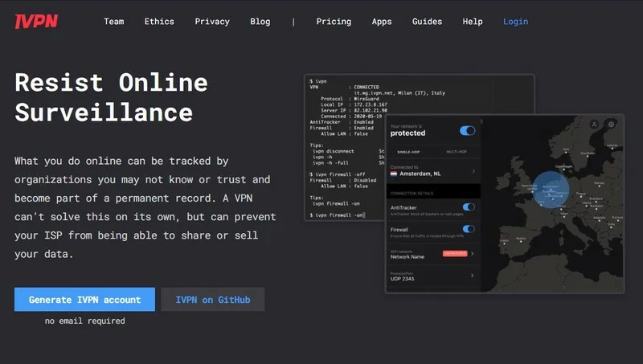Open the Network Name chevron
This screenshot has width=643, height=364.
click(473, 253)
